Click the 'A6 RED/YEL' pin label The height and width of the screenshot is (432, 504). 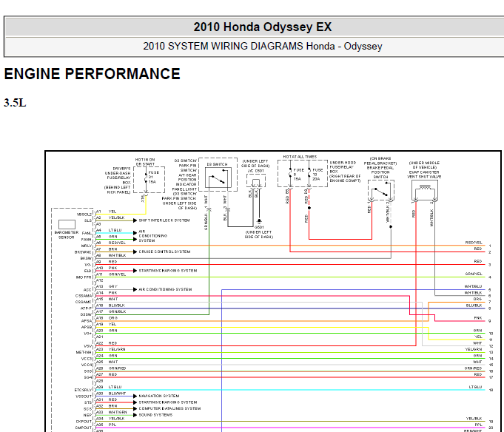(x=111, y=243)
